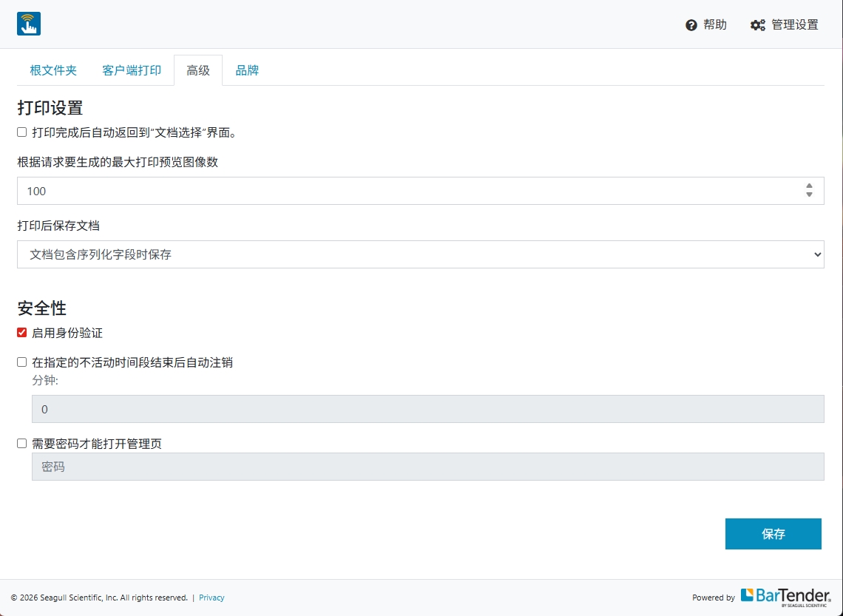
Task: Uncheck the 启用身份验证 checkbox
Action: point(22,333)
